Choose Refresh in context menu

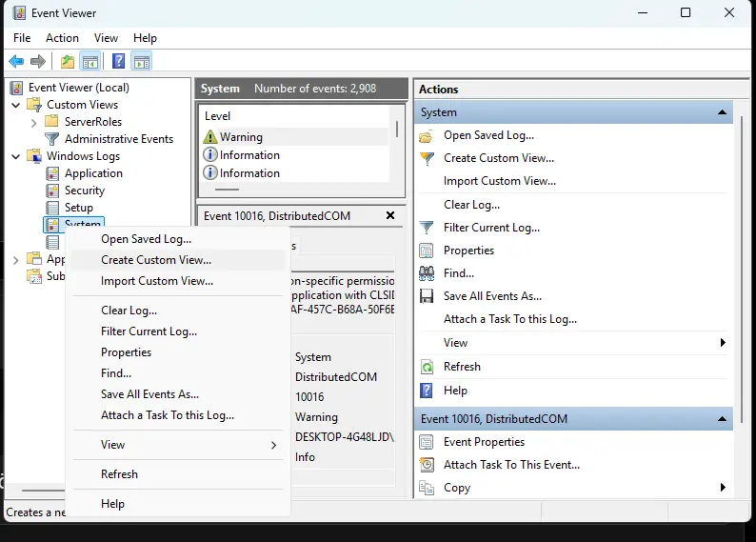[x=178, y=474]
